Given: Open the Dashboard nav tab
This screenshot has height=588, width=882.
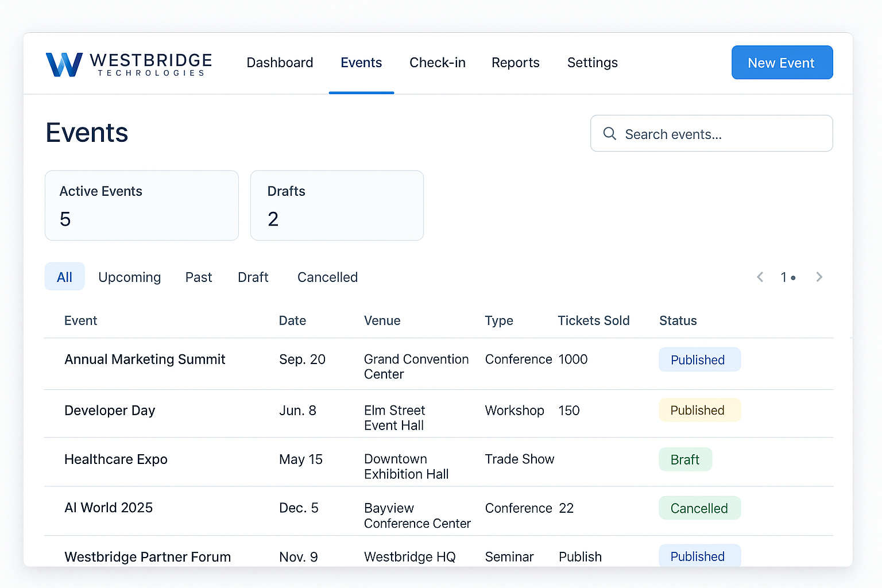Looking at the screenshot, I should 280,63.
